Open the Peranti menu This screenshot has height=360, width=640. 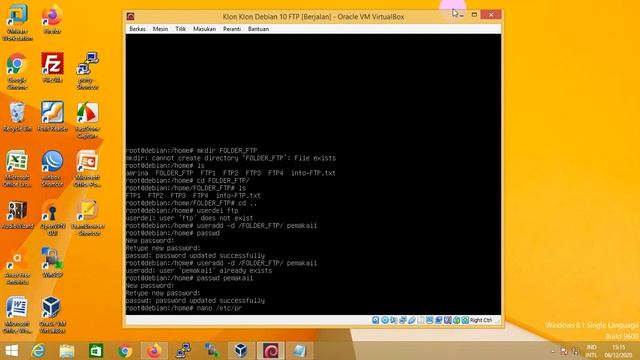232,29
